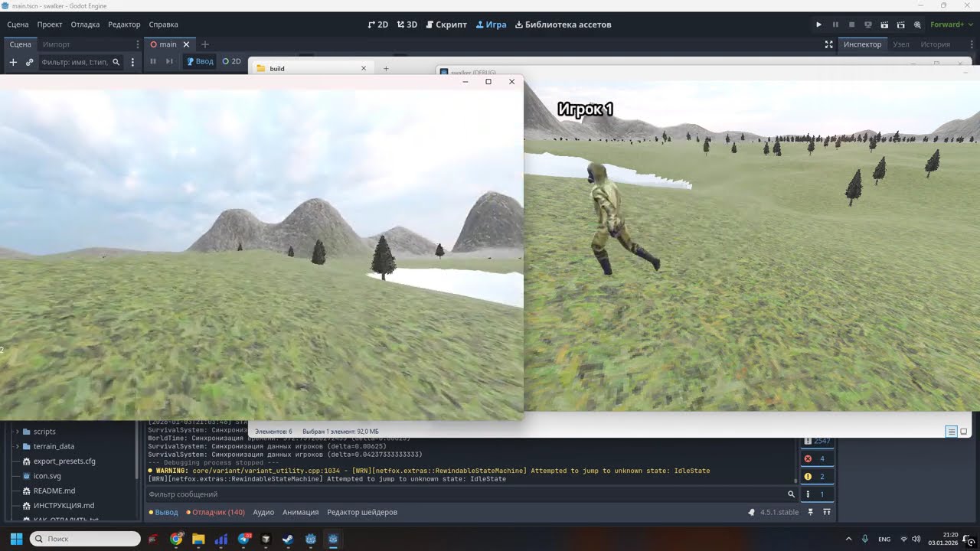This screenshot has width=980, height=551.
Task: Pin the bottom panel icon
Action: coord(810,512)
